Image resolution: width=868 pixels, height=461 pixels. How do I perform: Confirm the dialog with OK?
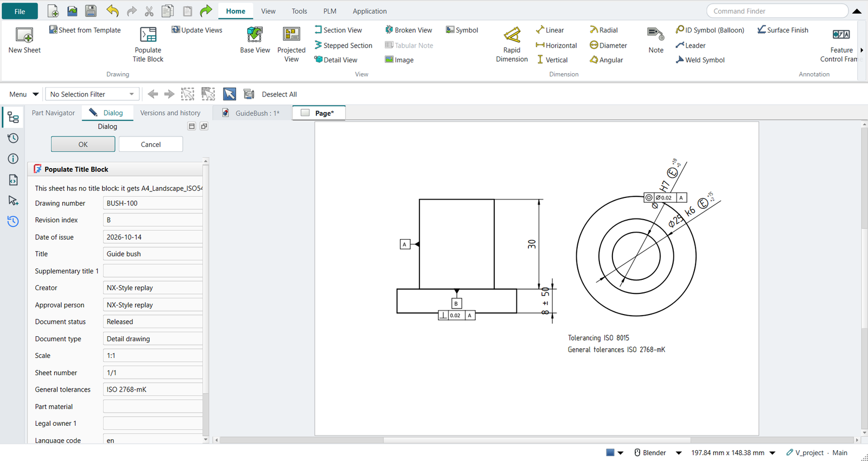click(83, 144)
